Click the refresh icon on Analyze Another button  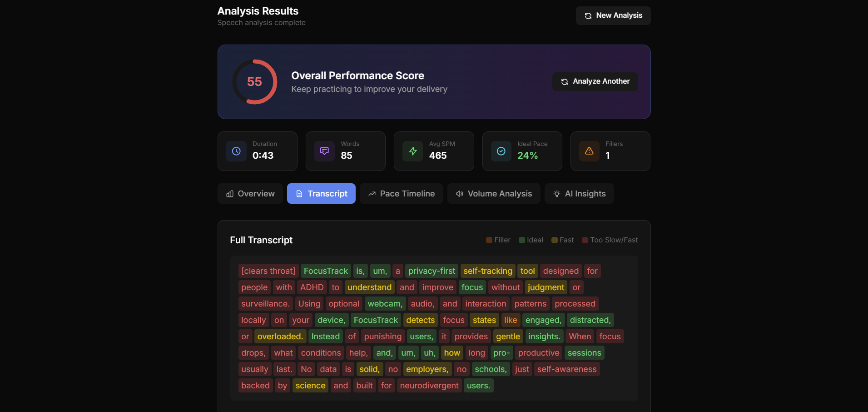565,82
